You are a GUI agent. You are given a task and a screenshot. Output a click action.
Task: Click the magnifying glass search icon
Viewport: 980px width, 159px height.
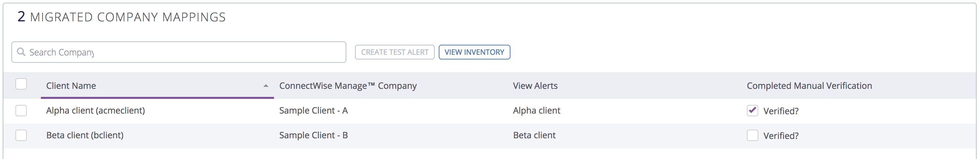coord(21,52)
